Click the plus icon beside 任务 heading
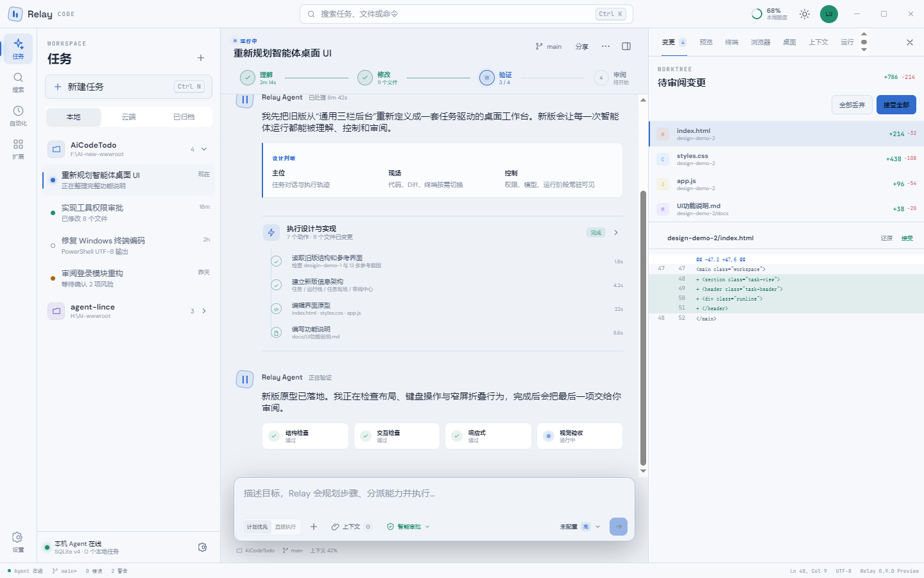The height and width of the screenshot is (578, 924). [x=201, y=58]
